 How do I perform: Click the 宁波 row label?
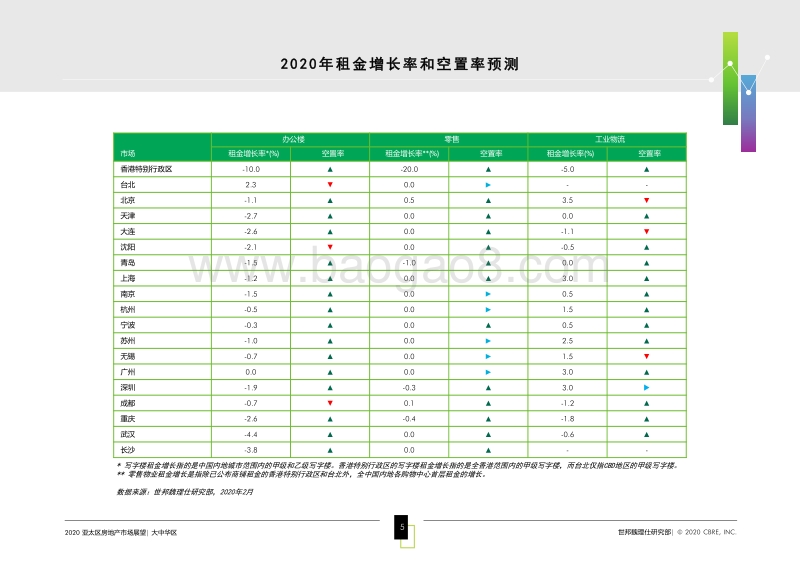click(128, 325)
